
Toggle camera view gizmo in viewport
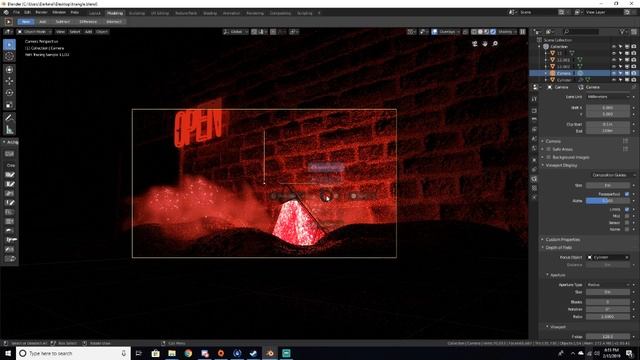point(475,44)
